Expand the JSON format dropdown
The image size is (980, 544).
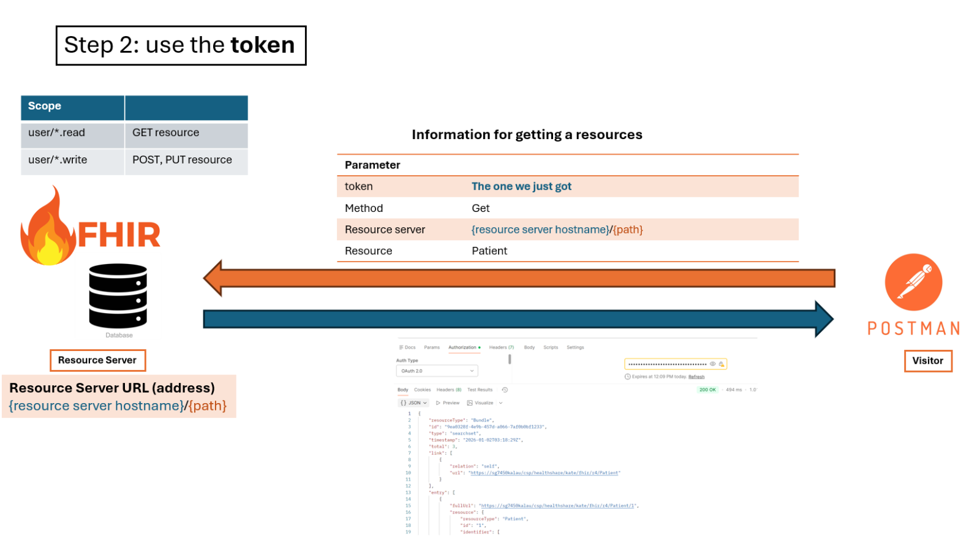pyautogui.click(x=414, y=403)
